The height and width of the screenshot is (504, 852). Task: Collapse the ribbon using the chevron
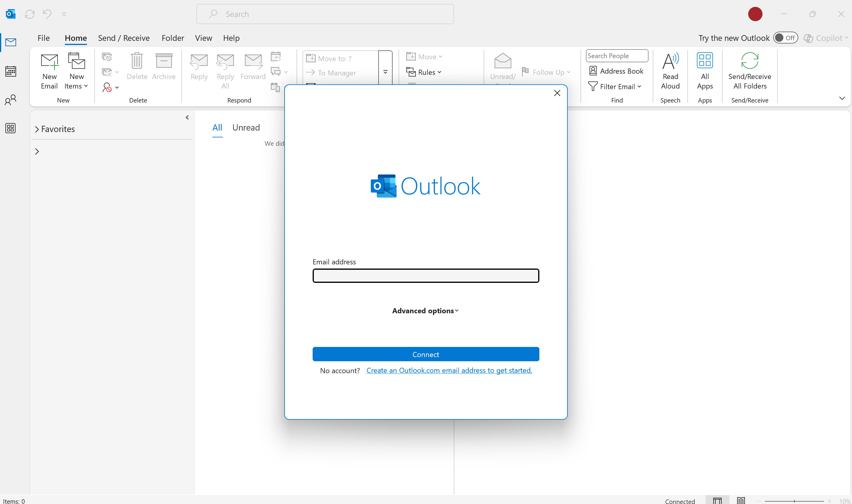tap(842, 98)
